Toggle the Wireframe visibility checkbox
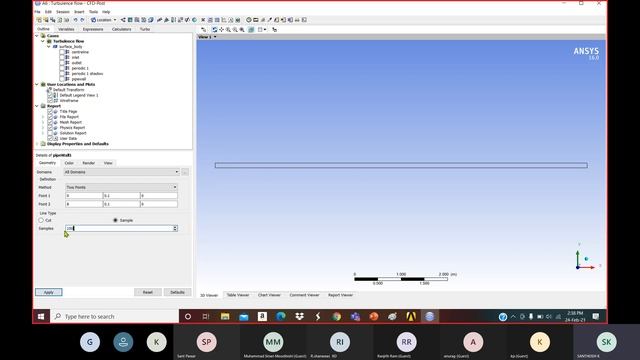 (50, 100)
